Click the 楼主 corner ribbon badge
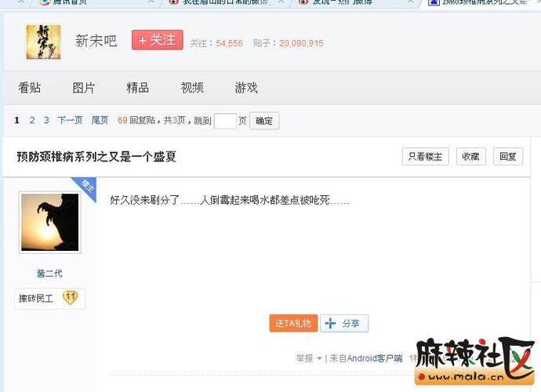The height and width of the screenshot is (392, 541). point(87,187)
